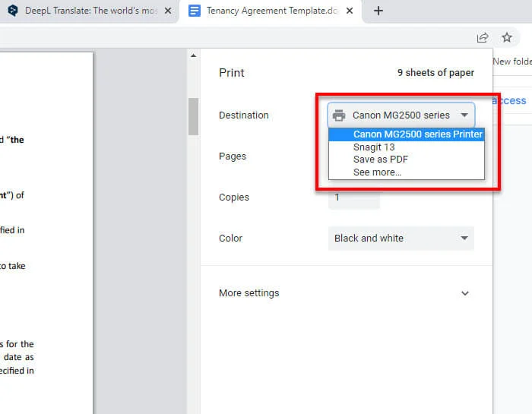
Task: Choose Canon MG2500 series Printer option
Action: (x=407, y=134)
